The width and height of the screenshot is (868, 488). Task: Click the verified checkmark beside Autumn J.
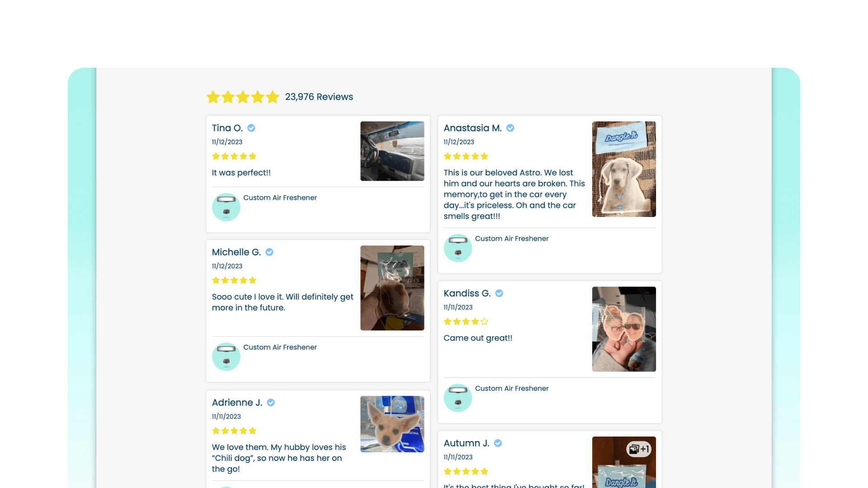498,443
